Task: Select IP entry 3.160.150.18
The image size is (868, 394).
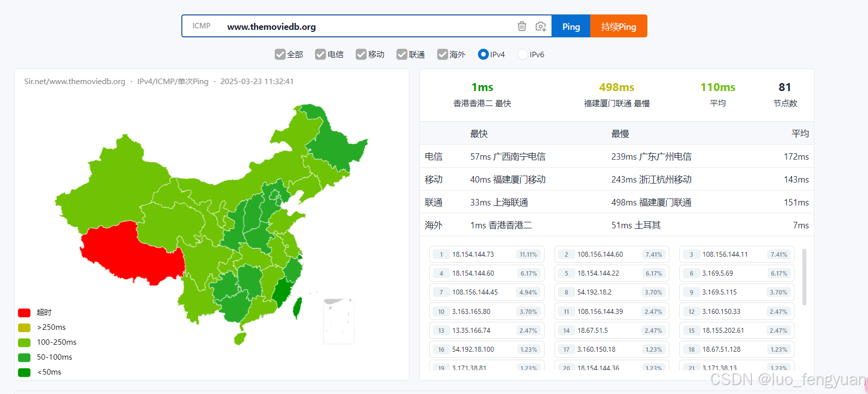Action: click(x=612, y=349)
